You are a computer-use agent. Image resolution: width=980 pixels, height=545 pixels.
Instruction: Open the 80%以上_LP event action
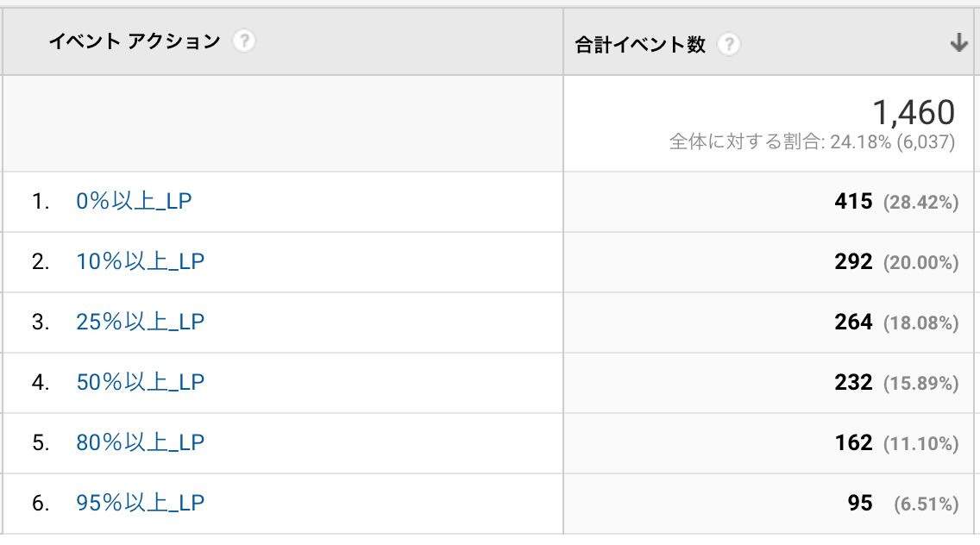pyautogui.click(x=140, y=442)
